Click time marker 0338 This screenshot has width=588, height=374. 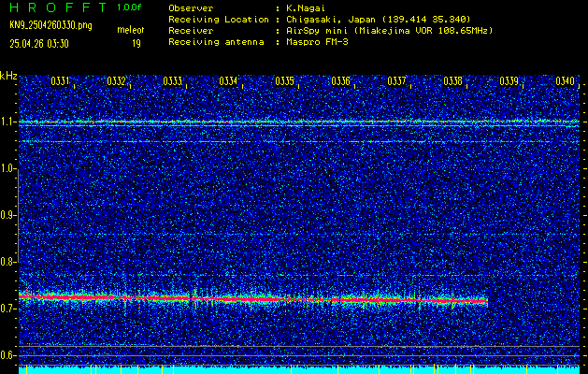(x=453, y=81)
